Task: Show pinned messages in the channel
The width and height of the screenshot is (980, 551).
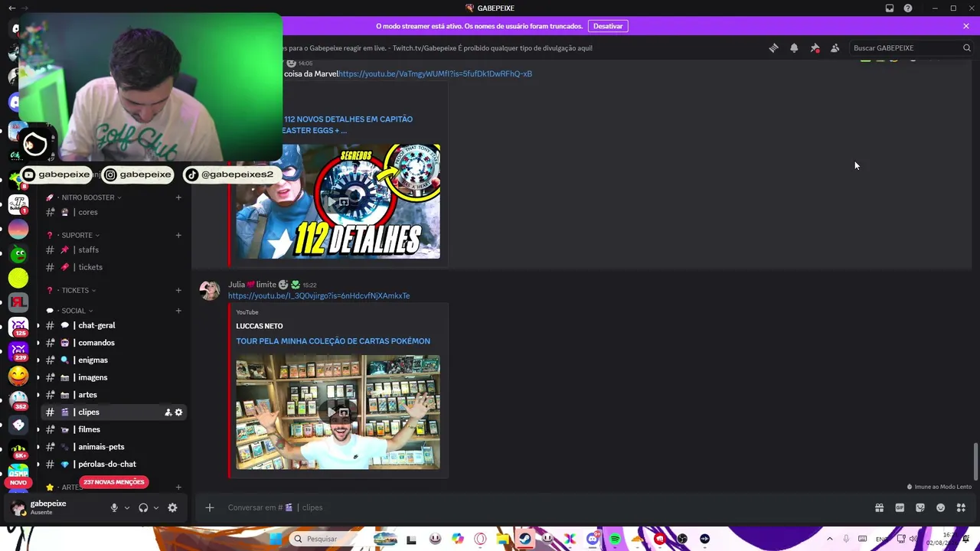Action: tap(815, 48)
